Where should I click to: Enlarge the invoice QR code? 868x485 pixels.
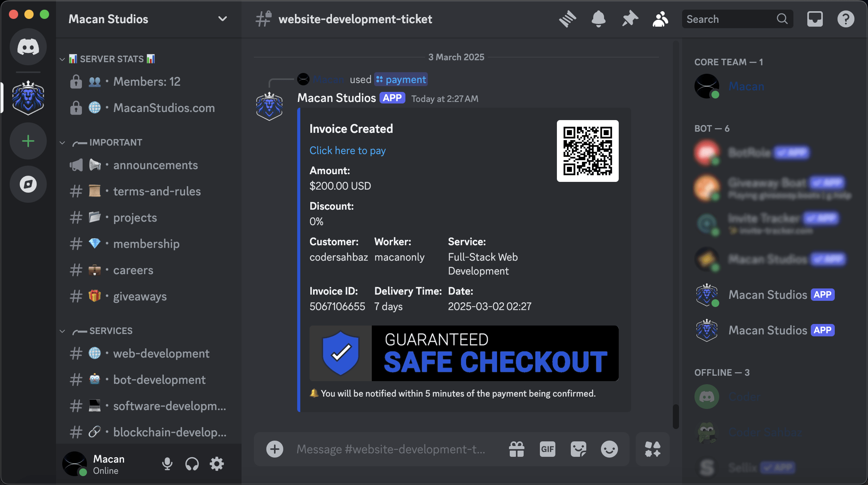tap(587, 151)
